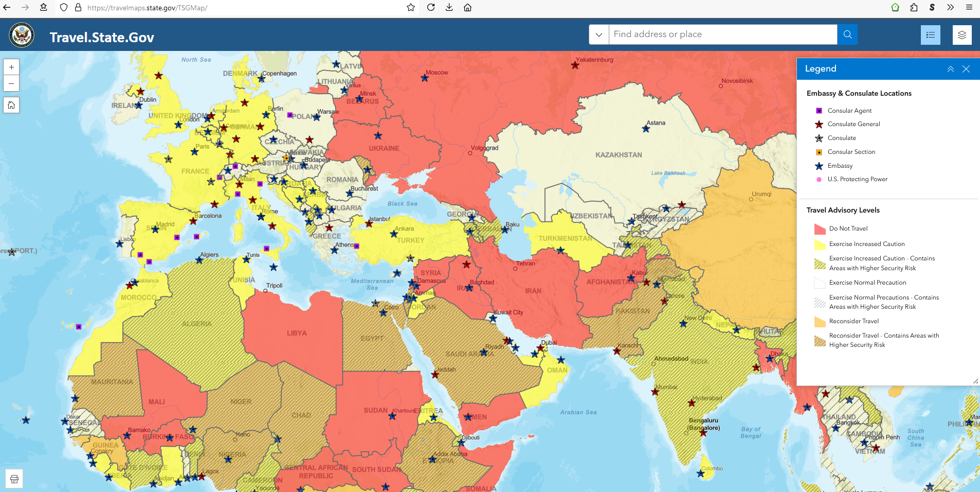Viewport: 980px width, 492px height.
Task: Click the Consular Agent legend symbol
Action: pyautogui.click(x=819, y=111)
